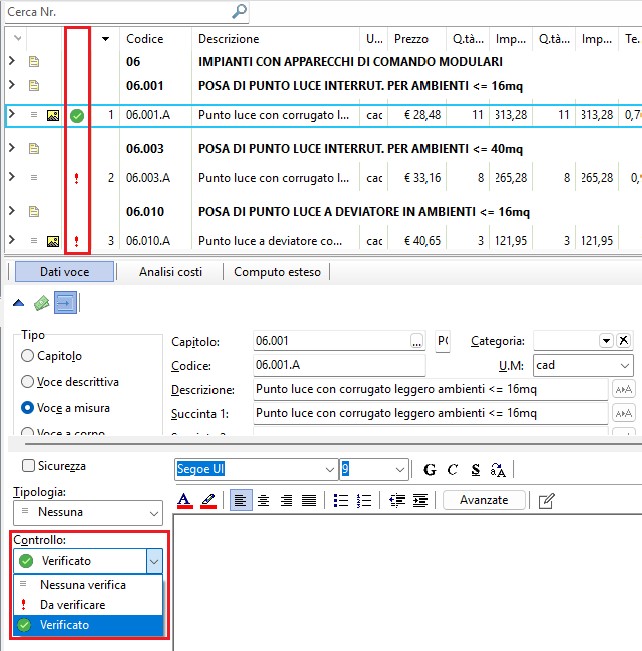Click the Capitolo browse ellipsis button
Viewport: 642px width, 651px height.
(x=417, y=341)
